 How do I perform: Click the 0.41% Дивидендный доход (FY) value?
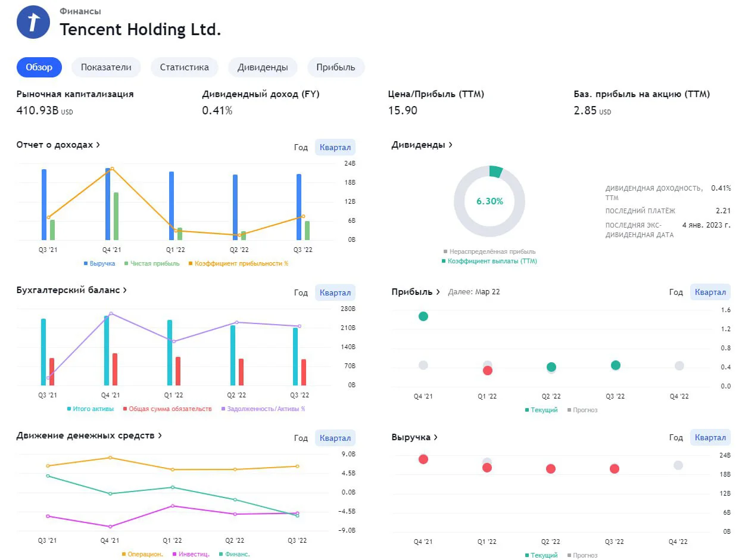(217, 110)
